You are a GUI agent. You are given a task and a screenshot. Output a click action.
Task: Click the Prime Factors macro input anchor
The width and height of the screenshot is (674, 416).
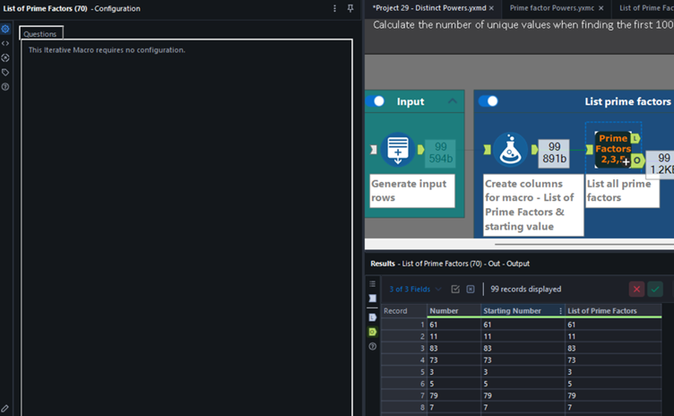pos(589,150)
